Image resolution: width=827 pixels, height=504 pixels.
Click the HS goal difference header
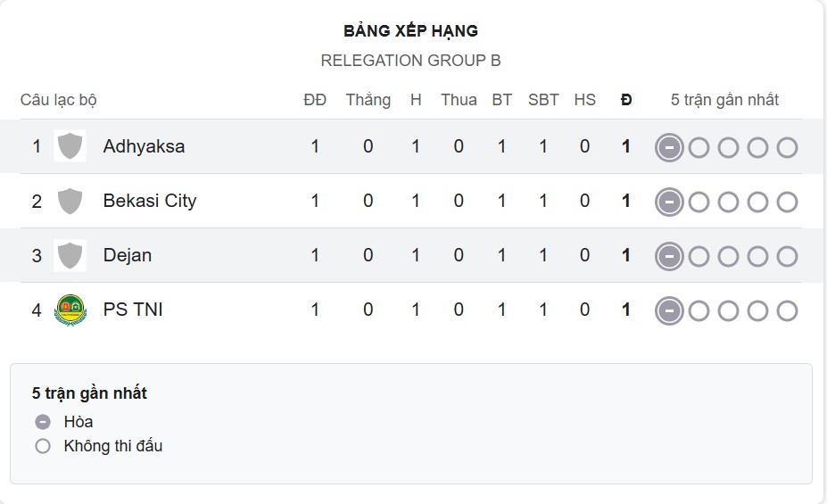click(x=584, y=100)
